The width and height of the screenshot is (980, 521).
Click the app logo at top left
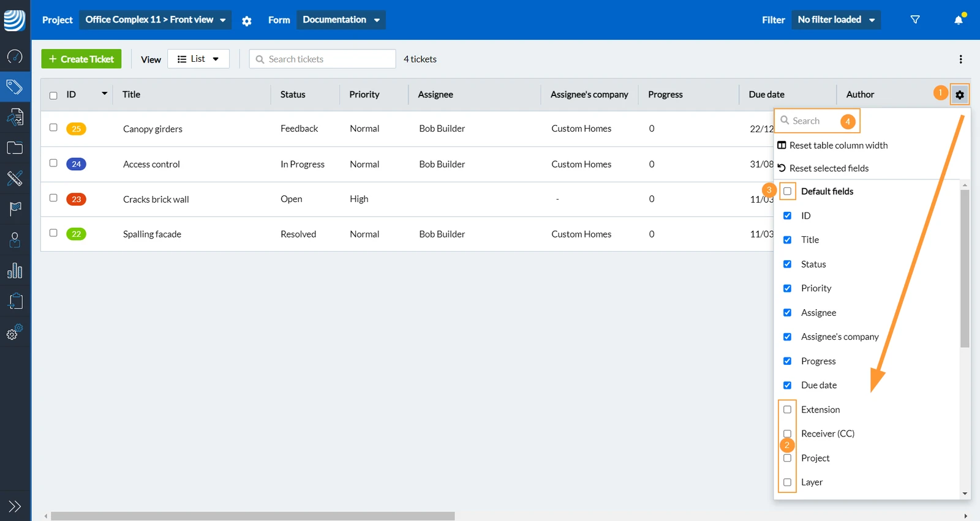(15, 20)
